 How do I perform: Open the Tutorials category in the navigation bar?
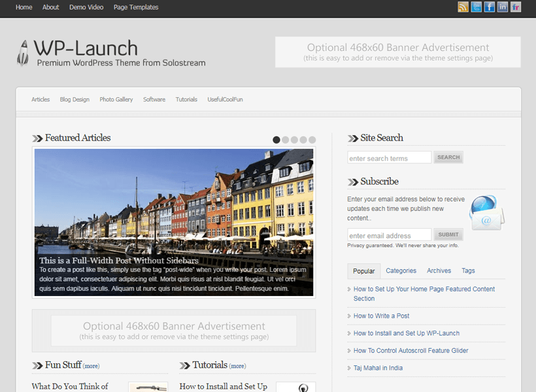[x=186, y=99]
